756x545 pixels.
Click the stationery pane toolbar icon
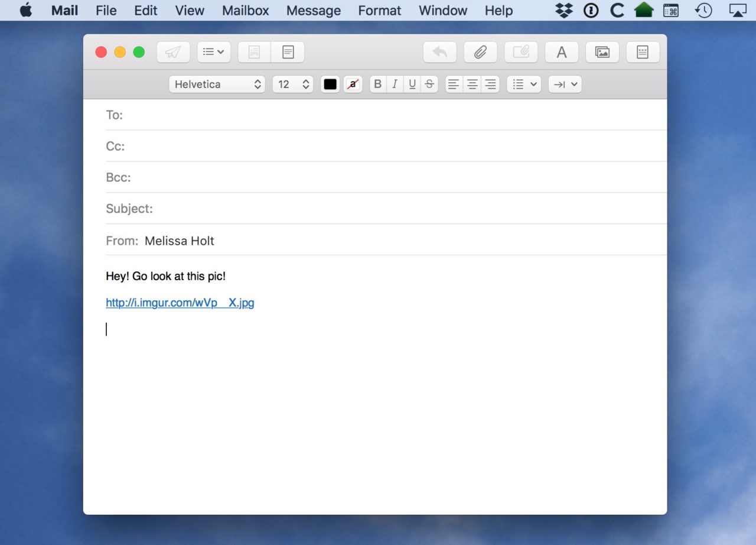288,52
